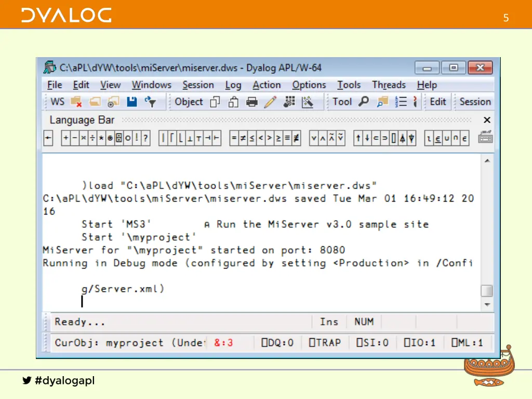Click the Copy Object icon

tap(215, 102)
